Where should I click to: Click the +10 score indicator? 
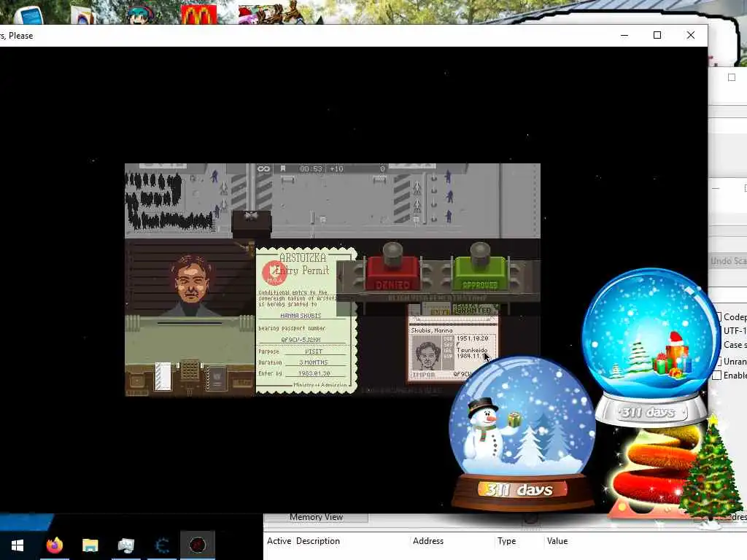(336, 168)
